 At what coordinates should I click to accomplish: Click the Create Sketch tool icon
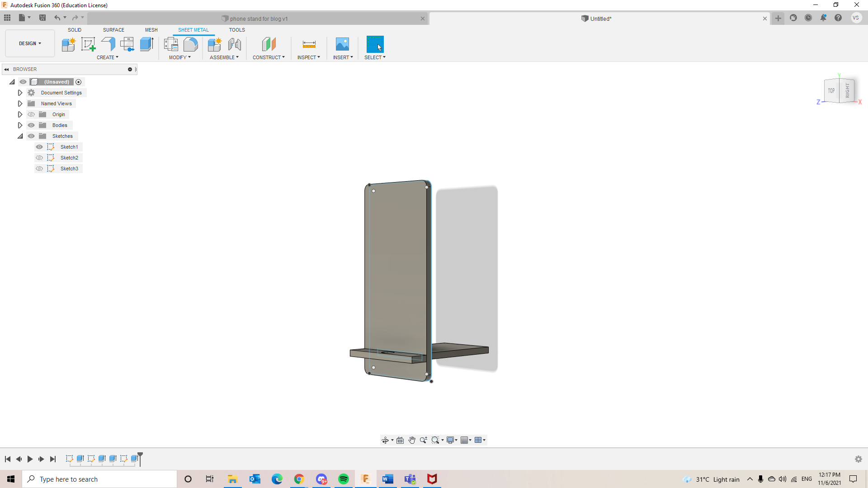tap(88, 44)
